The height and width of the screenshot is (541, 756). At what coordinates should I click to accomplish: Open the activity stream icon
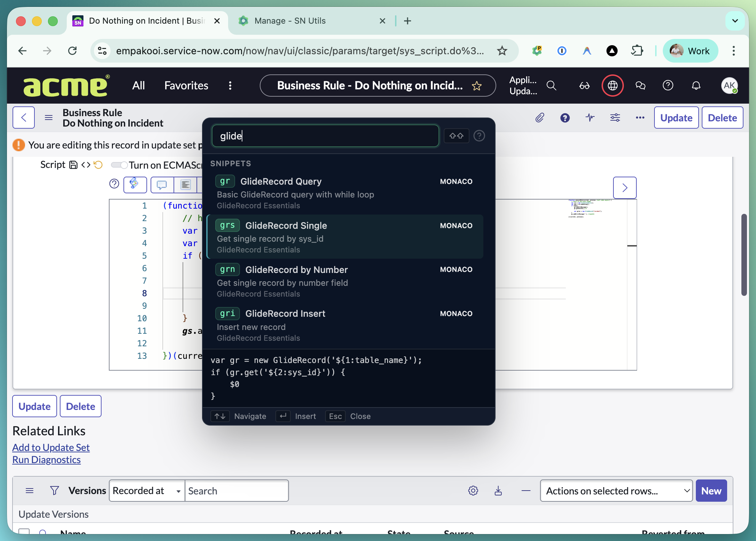[x=590, y=118]
